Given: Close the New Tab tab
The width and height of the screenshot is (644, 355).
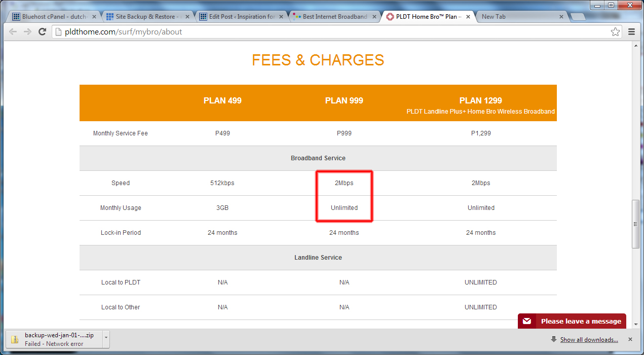Looking at the screenshot, I should 561,17.
